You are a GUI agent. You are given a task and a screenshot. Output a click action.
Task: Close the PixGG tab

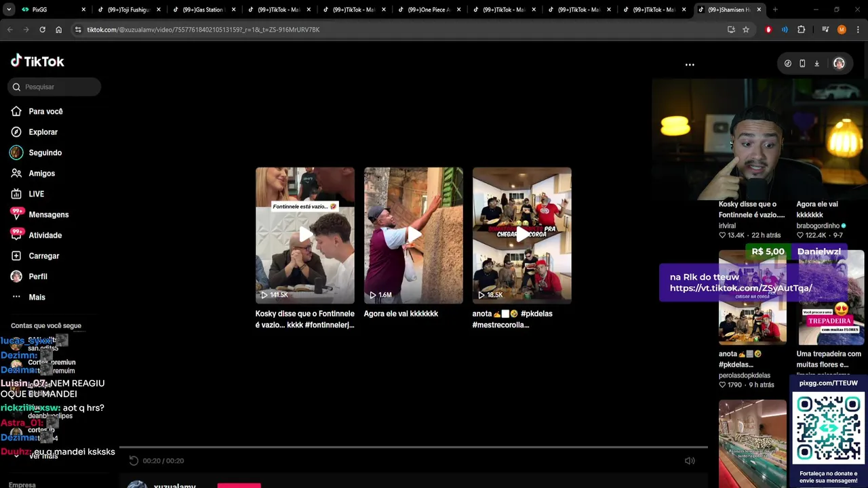(83, 9)
